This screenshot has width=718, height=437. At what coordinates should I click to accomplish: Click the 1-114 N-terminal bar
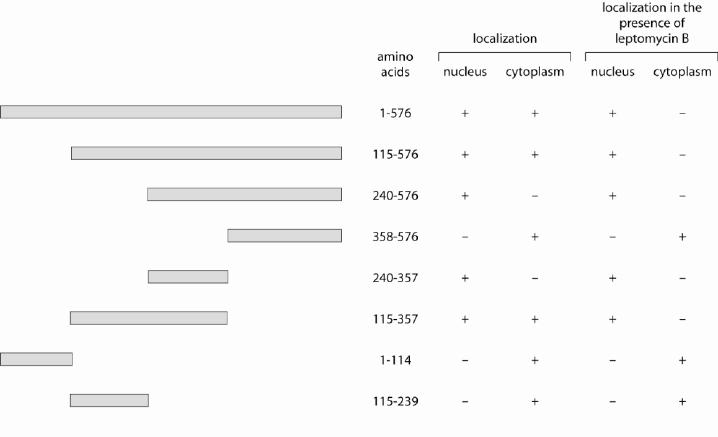[x=36, y=360]
